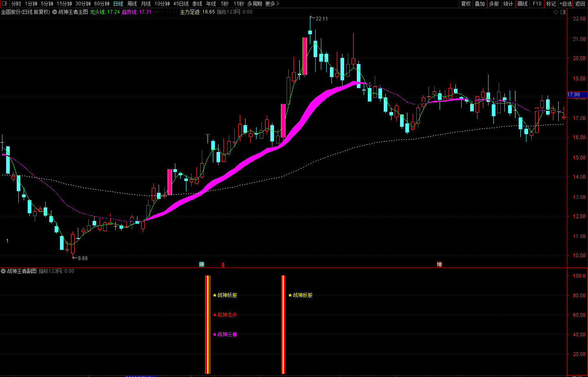Click the 画线 drawing tools button
Image resolution: width=588 pixels, height=377 pixels.
[x=523, y=4]
